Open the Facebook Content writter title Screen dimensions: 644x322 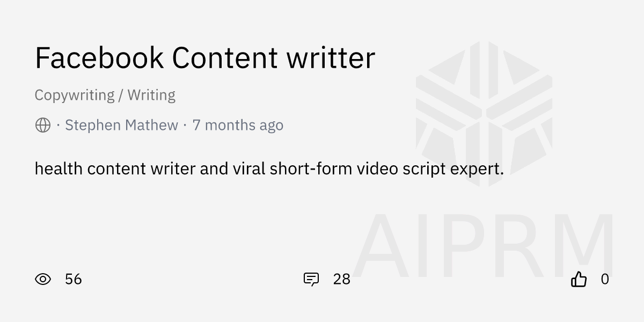[x=205, y=58]
